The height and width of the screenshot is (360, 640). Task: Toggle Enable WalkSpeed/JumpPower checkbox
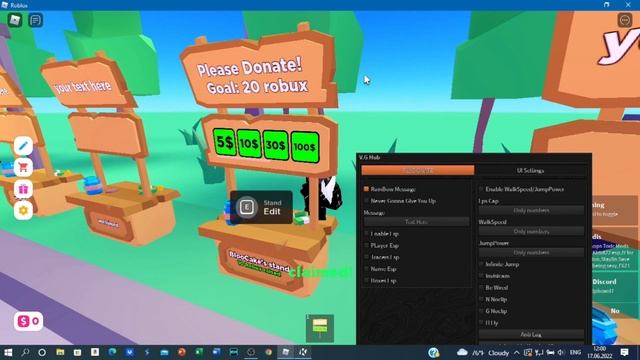pos(482,189)
